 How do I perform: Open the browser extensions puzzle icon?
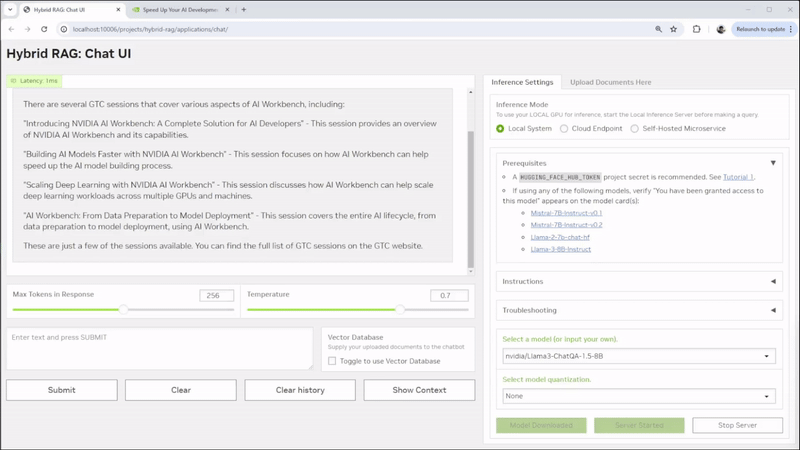coord(696,29)
